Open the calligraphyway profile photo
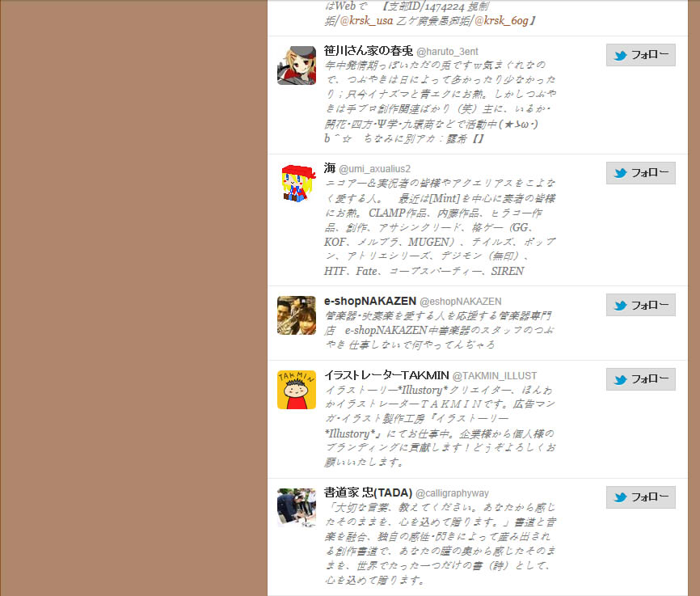 pos(297,508)
